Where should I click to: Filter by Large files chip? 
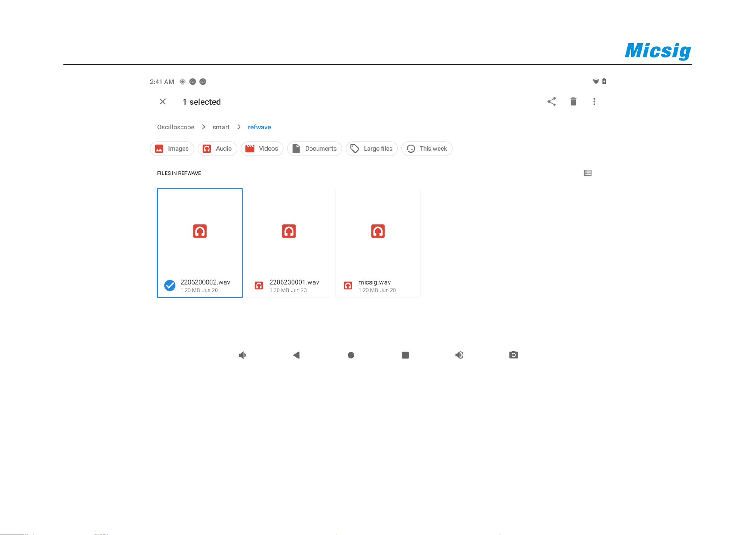coord(372,149)
